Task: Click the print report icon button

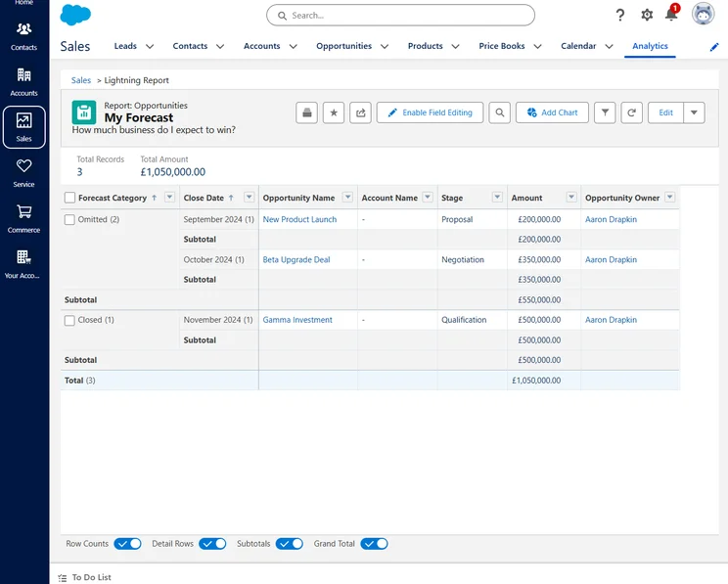Action: click(x=306, y=112)
